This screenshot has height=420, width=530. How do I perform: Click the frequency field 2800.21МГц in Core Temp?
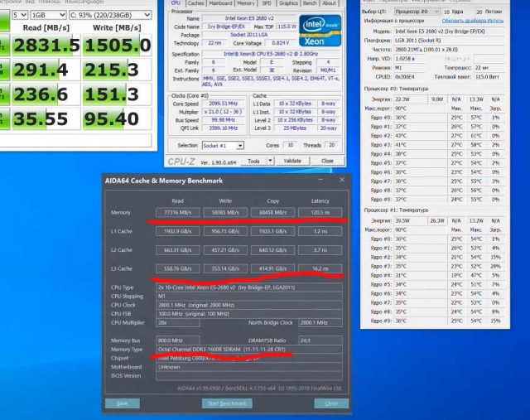click(450, 50)
